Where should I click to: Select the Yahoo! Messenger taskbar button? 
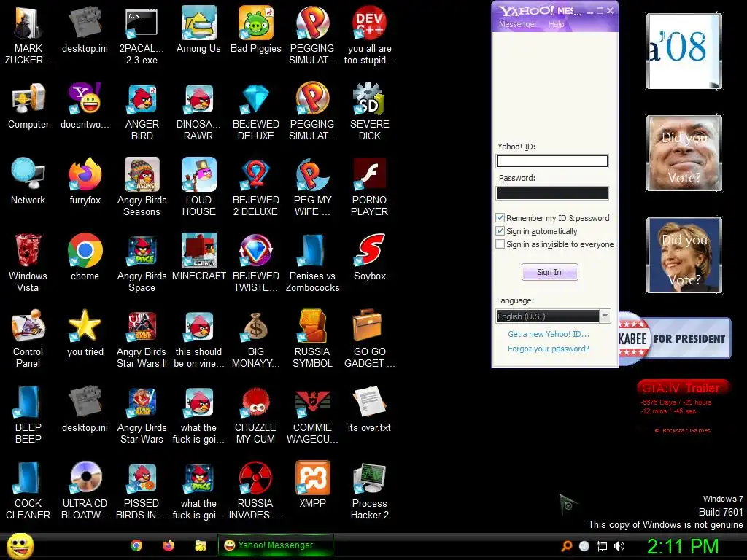[x=275, y=545]
